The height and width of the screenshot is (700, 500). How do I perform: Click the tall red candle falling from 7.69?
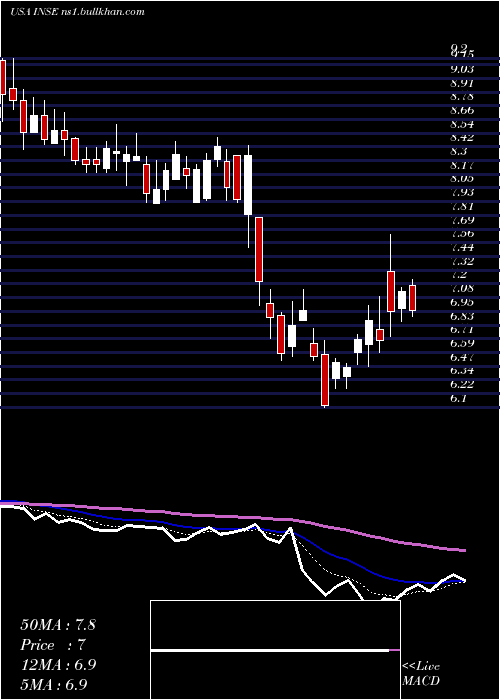tap(259, 249)
